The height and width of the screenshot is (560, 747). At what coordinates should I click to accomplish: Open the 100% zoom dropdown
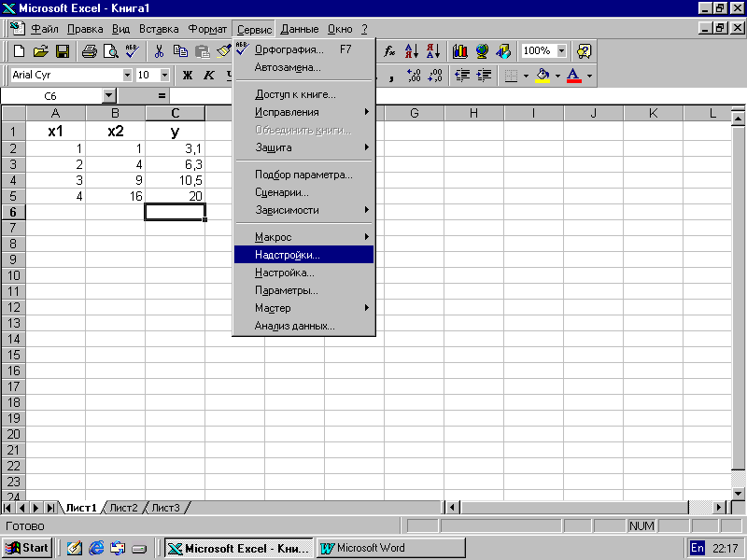click(562, 51)
